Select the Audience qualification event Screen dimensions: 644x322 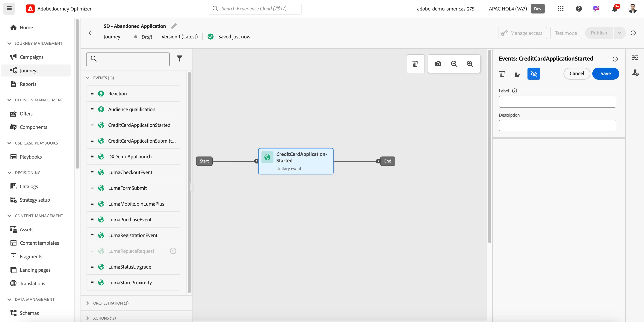coord(133,109)
